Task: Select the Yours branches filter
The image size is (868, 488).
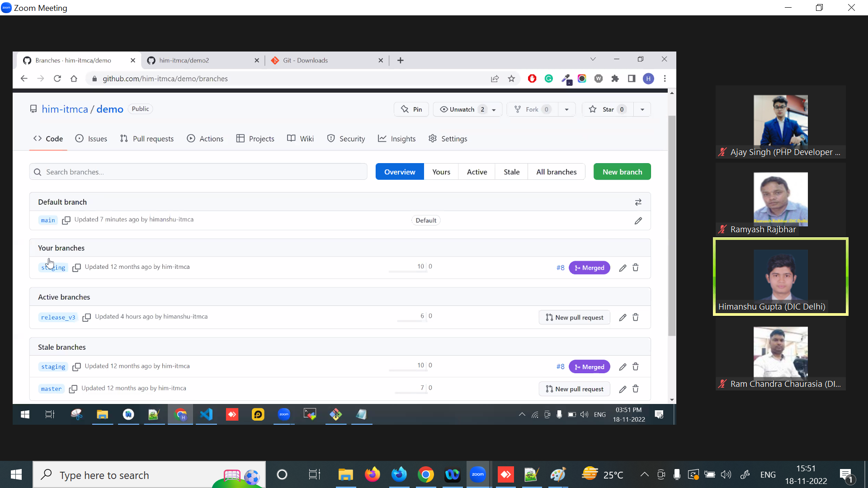Action: 441,172
